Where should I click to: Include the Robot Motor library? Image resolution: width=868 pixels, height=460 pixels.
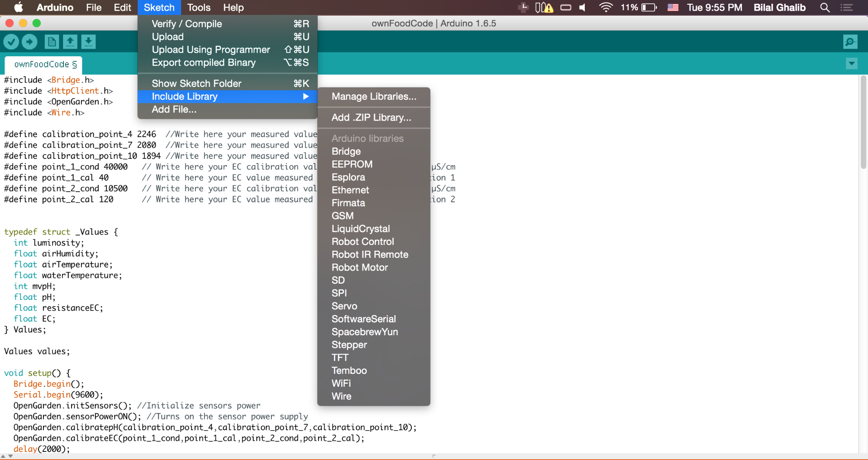[x=374, y=267]
